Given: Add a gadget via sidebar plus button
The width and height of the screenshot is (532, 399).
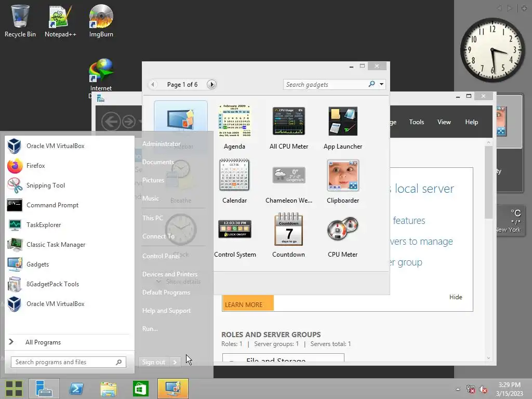Looking at the screenshot, I should [524, 8].
